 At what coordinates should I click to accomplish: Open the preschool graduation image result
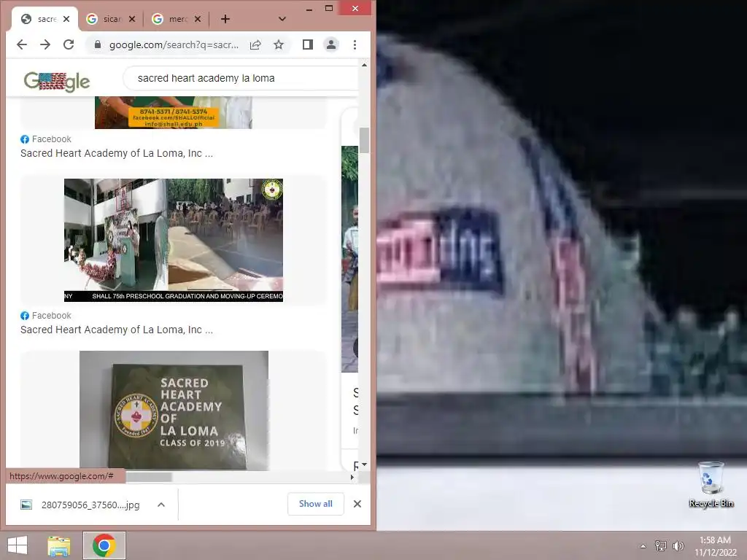point(174,240)
